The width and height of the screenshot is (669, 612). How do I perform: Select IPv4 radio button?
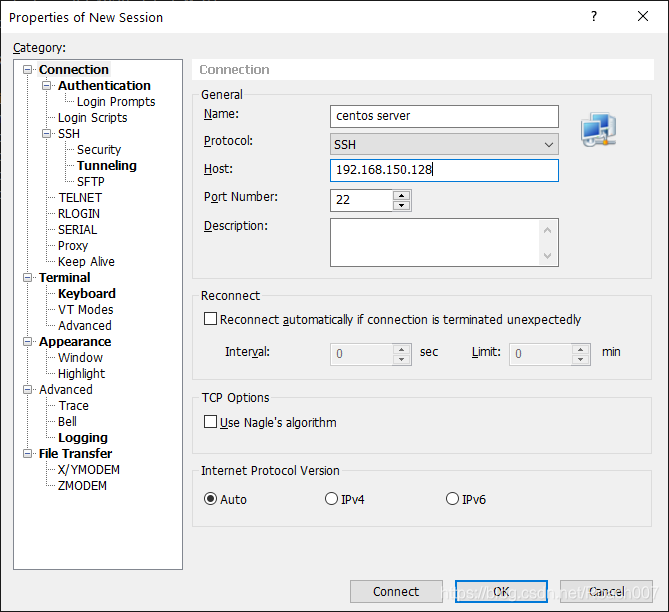coord(331,498)
